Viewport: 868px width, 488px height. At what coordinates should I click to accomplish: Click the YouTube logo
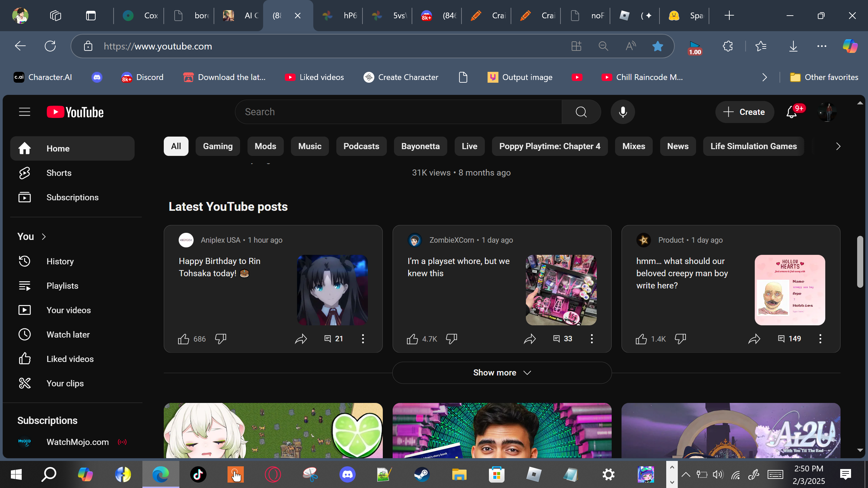click(75, 112)
